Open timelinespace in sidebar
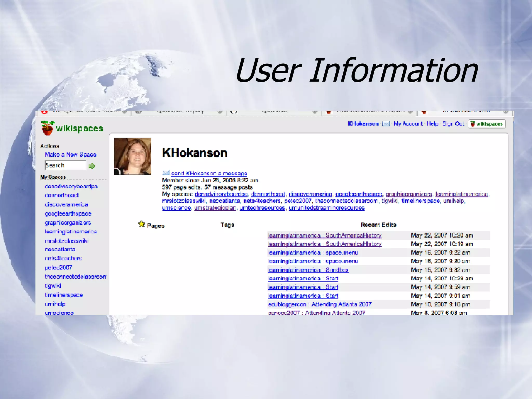Image resolution: width=532 pixels, height=399 pixels. click(64, 295)
